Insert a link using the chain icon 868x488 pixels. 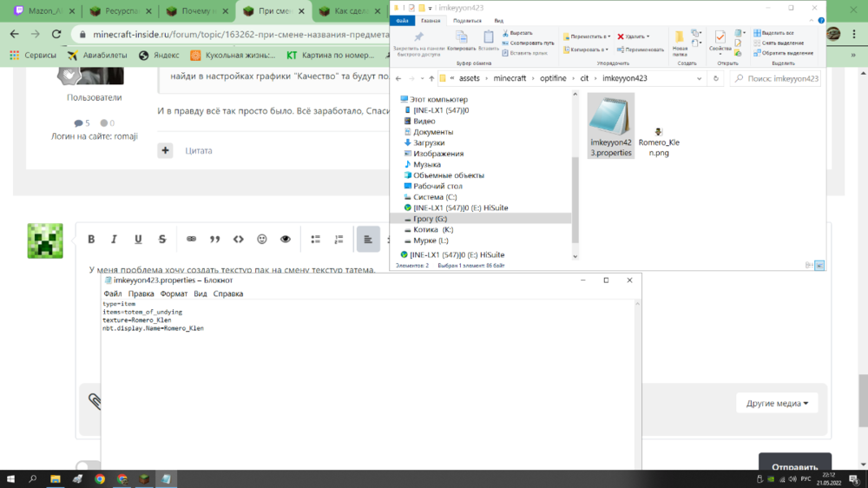click(191, 240)
